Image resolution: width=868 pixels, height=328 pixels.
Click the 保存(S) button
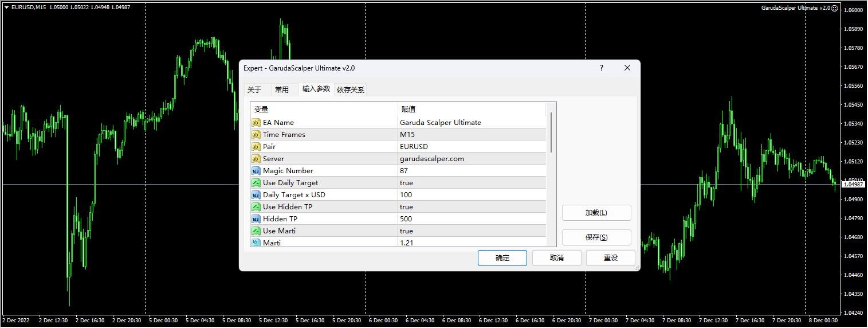[596, 237]
